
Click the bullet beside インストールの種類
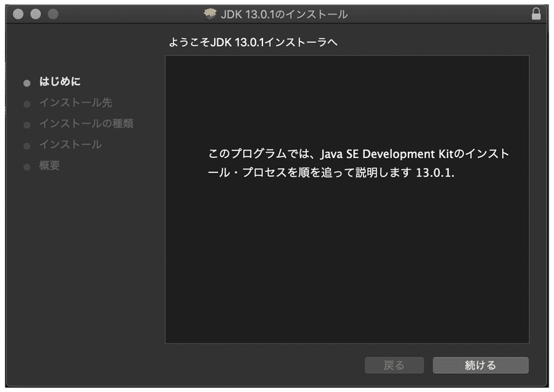click(x=27, y=125)
